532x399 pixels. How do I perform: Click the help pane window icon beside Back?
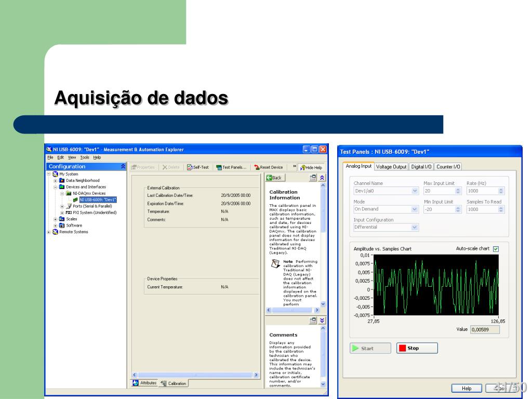pos(313,178)
